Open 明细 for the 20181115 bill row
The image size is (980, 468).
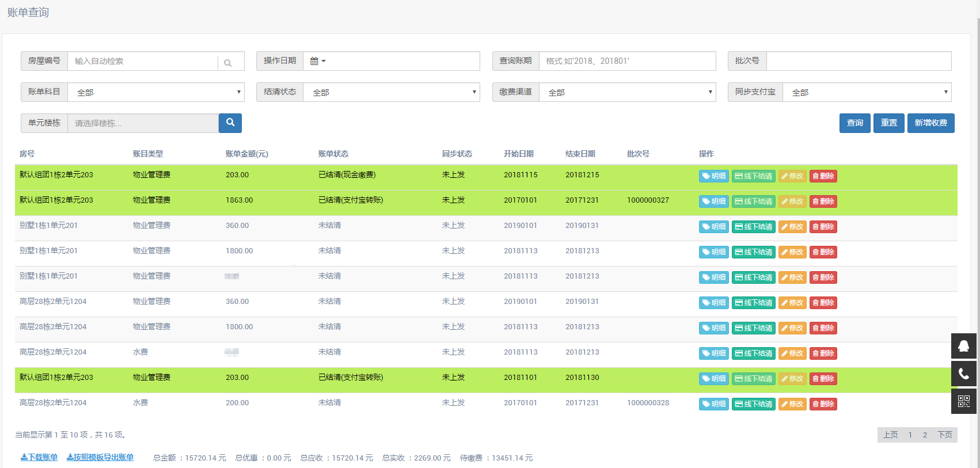point(714,176)
